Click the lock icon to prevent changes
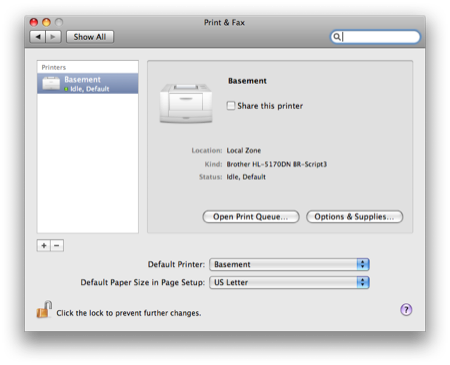This screenshot has width=450, height=365. tap(44, 309)
